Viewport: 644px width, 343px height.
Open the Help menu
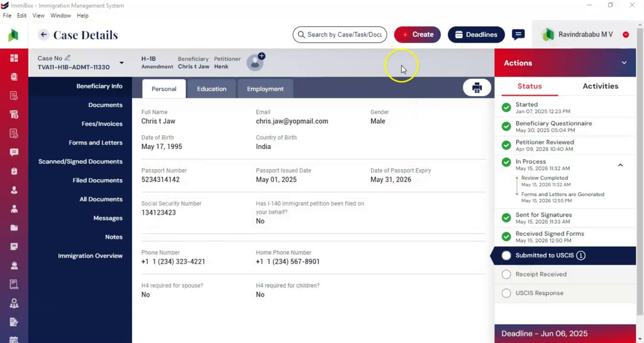pyautogui.click(x=83, y=16)
